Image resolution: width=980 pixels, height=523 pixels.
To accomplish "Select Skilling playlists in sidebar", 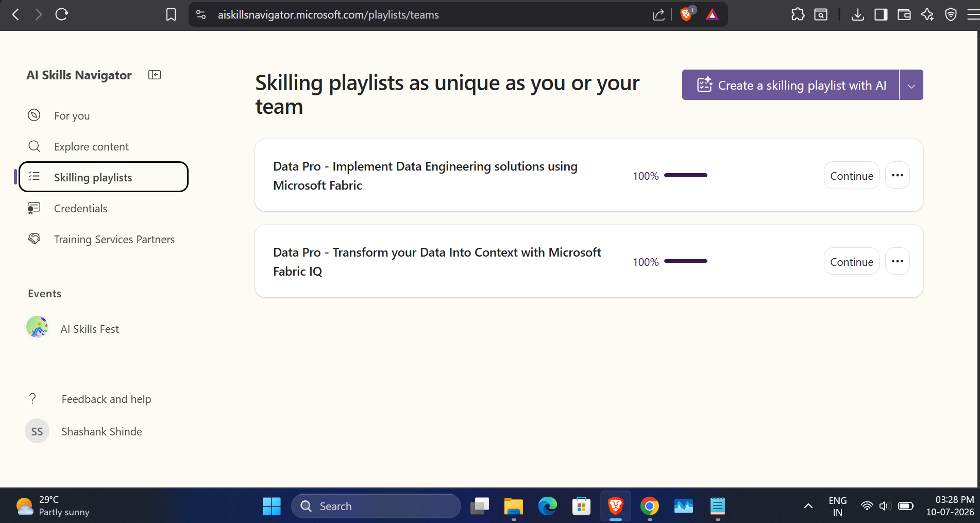I will click(x=103, y=177).
